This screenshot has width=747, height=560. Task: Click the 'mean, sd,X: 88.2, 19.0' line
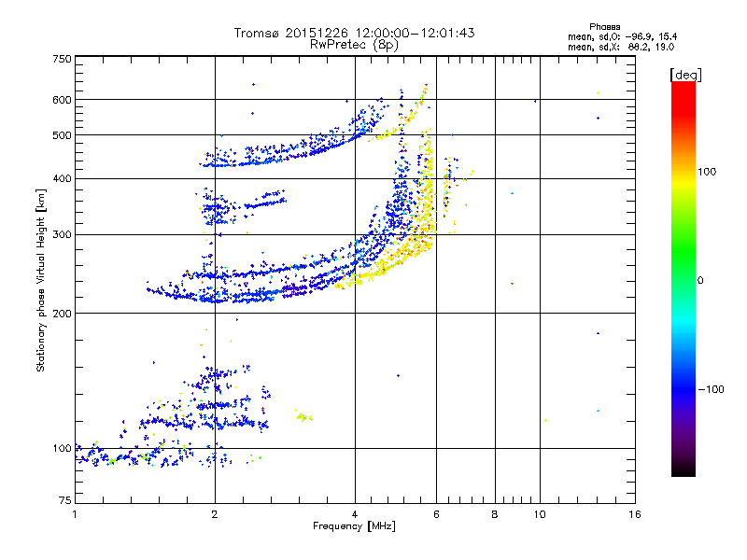pos(621,47)
